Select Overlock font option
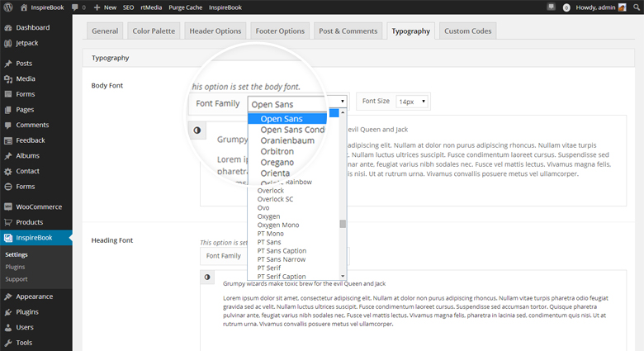The image size is (644, 351). [x=270, y=191]
